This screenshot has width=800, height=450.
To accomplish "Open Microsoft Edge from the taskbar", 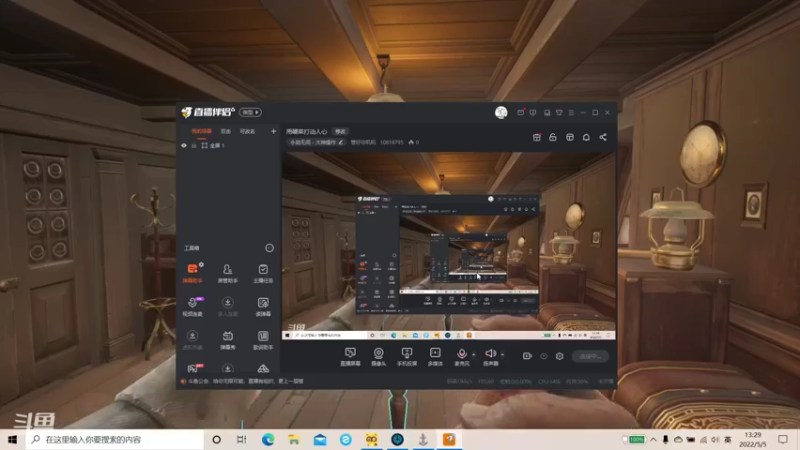I will click(x=268, y=439).
